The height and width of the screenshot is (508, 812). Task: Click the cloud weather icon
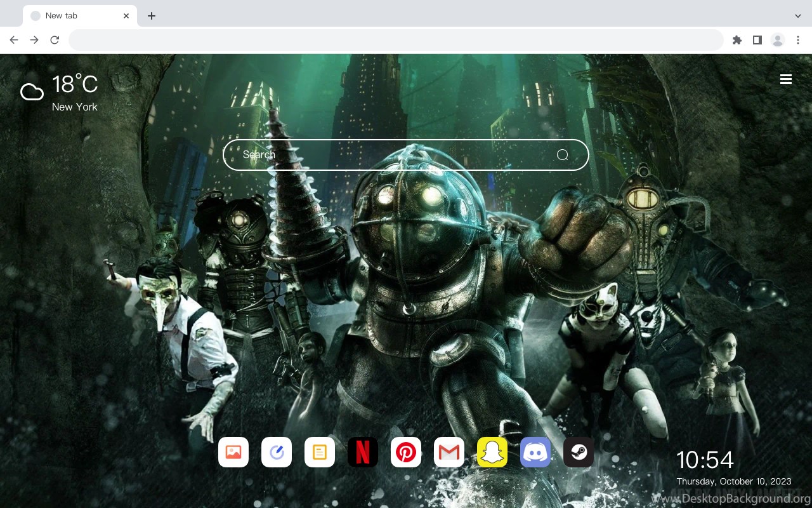click(x=32, y=92)
